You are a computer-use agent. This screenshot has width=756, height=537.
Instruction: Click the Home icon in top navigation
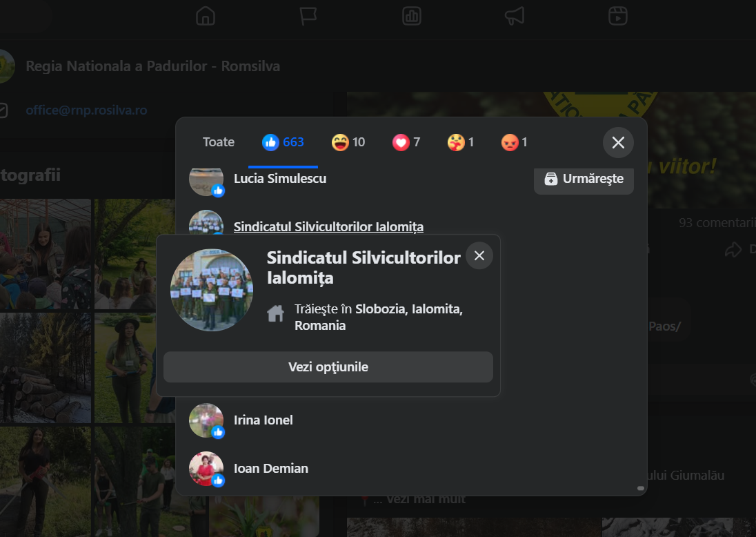[x=206, y=16]
